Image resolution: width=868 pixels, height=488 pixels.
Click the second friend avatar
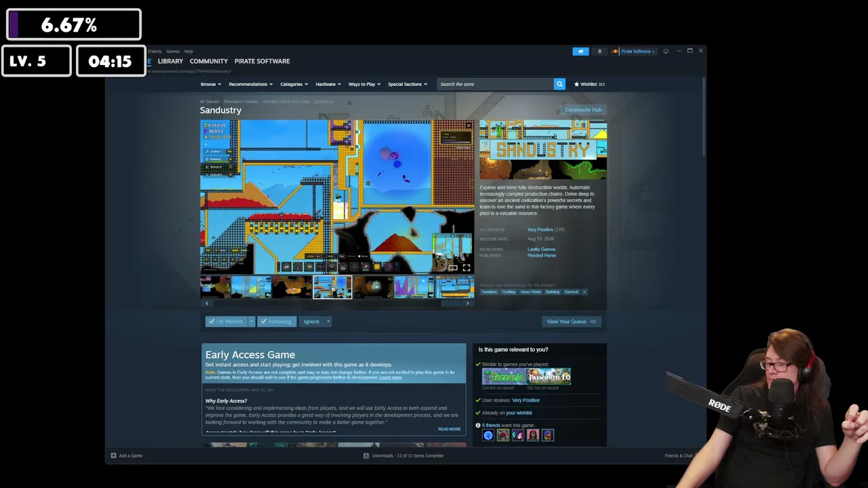click(x=502, y=435)
